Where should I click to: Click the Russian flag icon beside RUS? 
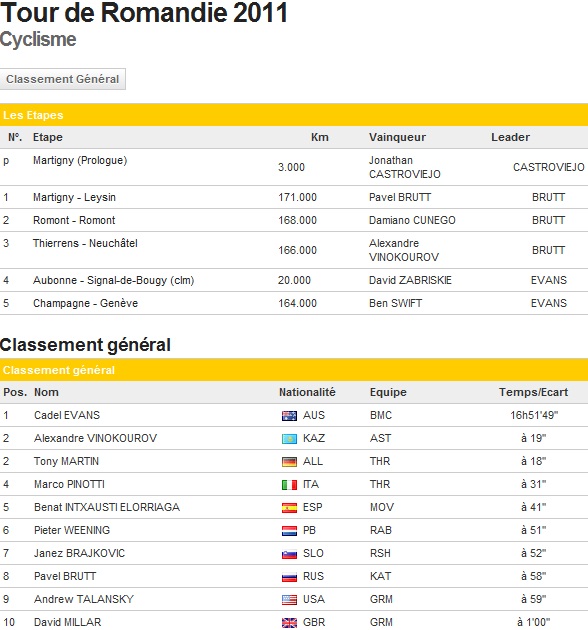289,577
